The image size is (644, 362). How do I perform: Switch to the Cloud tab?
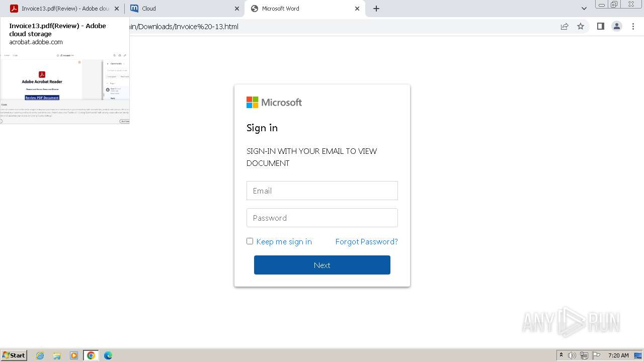[184, 9]
